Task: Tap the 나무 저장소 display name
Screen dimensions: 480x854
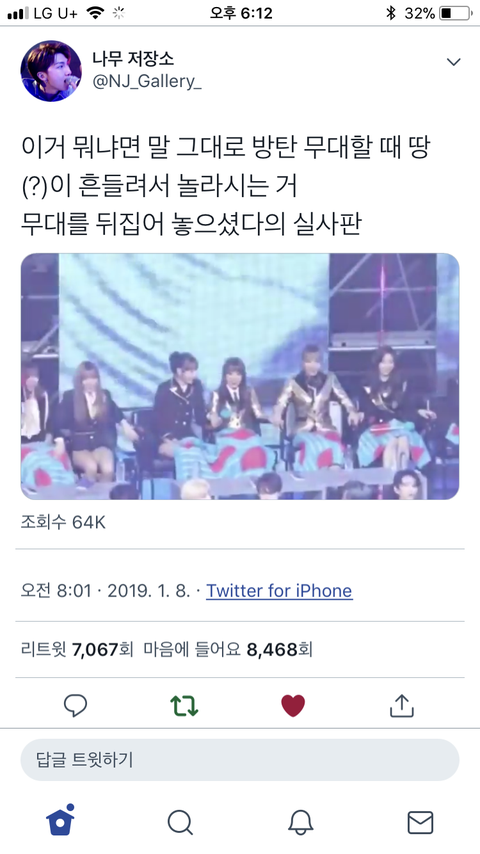Action: 133,58
